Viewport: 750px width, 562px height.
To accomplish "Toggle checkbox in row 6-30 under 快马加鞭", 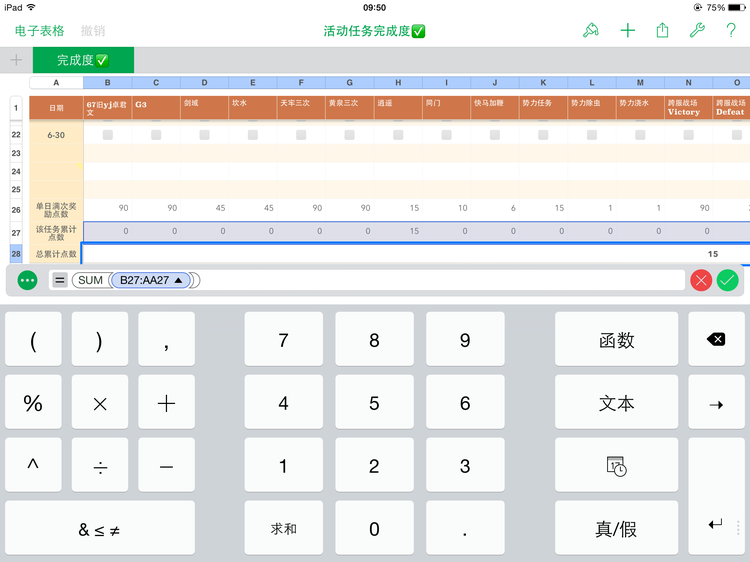I will point(495,135).
